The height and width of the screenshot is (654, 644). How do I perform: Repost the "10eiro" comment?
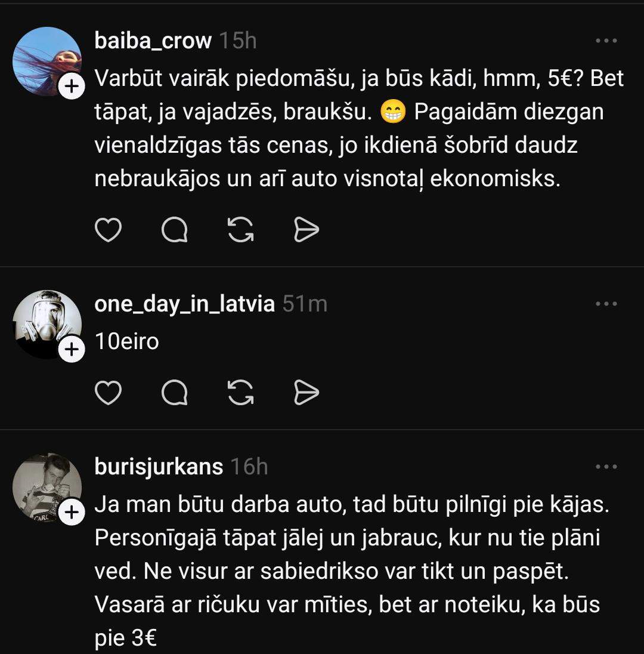[241, 392]
